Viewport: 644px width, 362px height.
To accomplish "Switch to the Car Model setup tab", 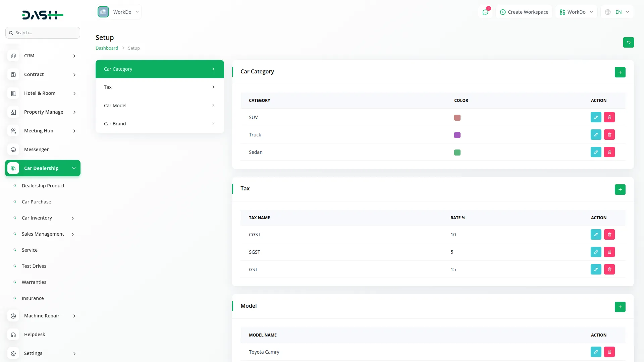I will pos(159,106).
